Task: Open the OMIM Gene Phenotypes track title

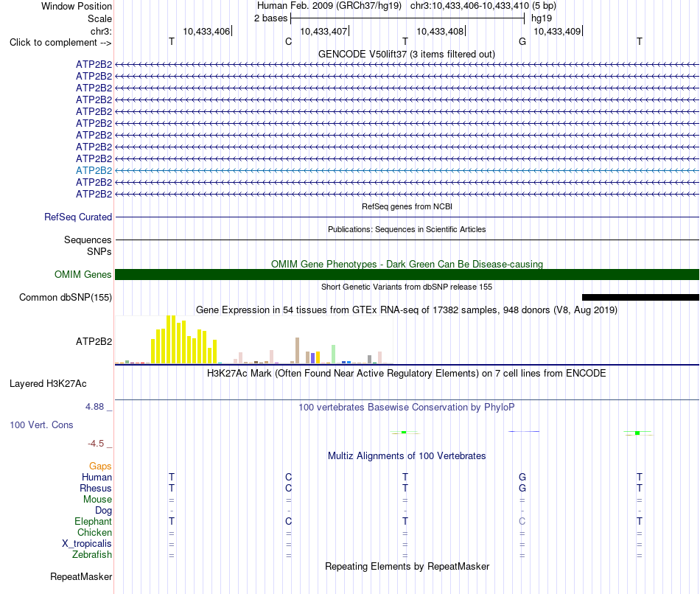Action: [x=407, y=264]
